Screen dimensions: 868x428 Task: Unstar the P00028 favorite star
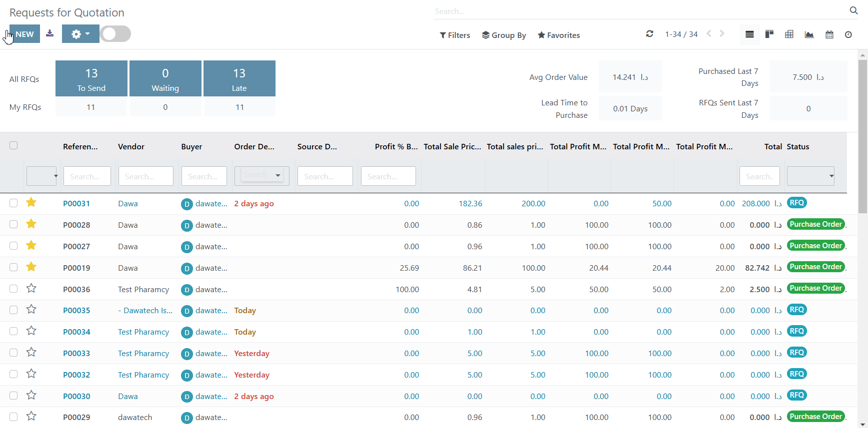(31, 224)
